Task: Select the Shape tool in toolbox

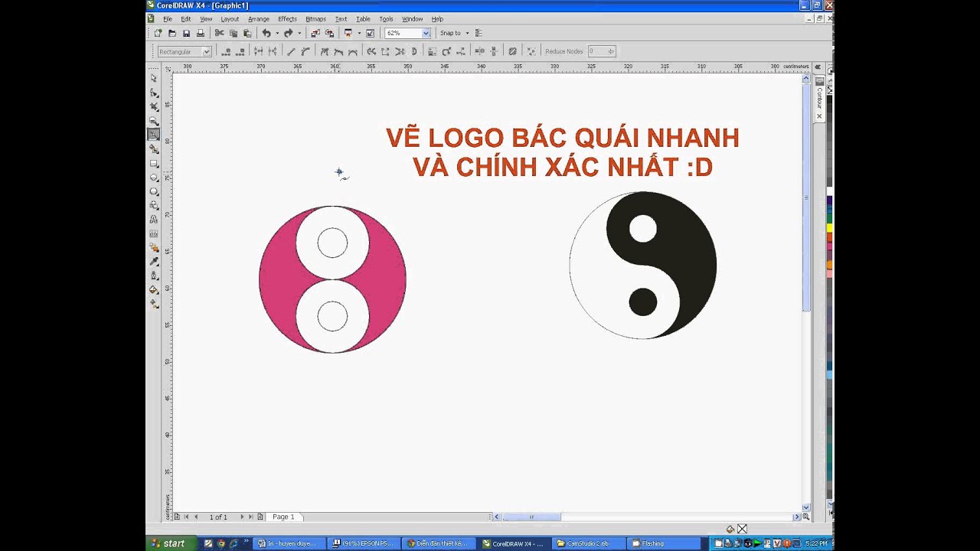Action: tap(154, 93)
